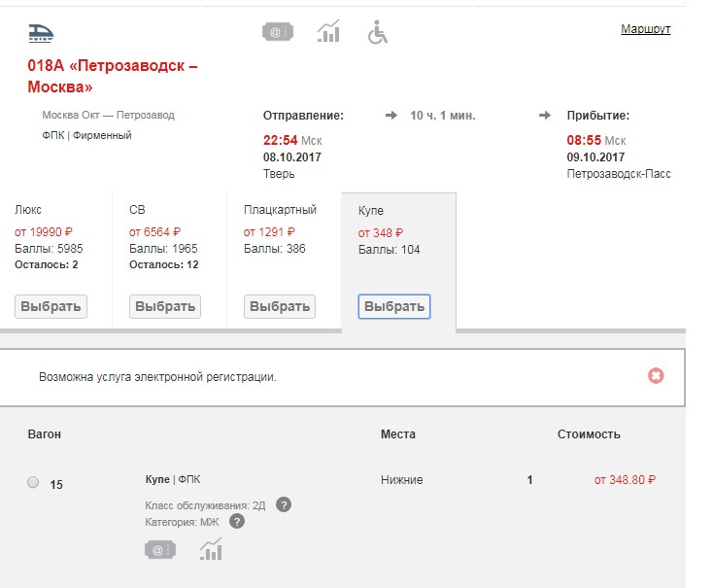Switch to the Люкс class tab
The height and width of the screenshot is (588, 713).
coord(51,306)
